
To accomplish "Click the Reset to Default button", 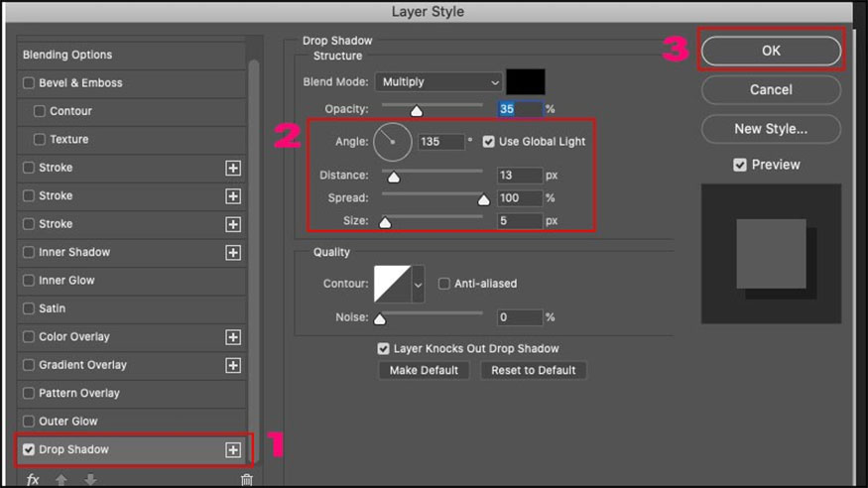I will click(x=534, y=370).
